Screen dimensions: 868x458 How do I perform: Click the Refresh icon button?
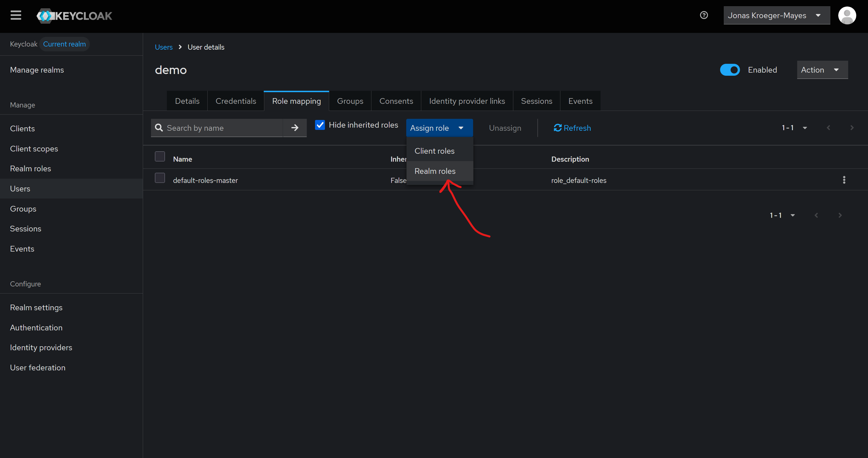point(572,128)
